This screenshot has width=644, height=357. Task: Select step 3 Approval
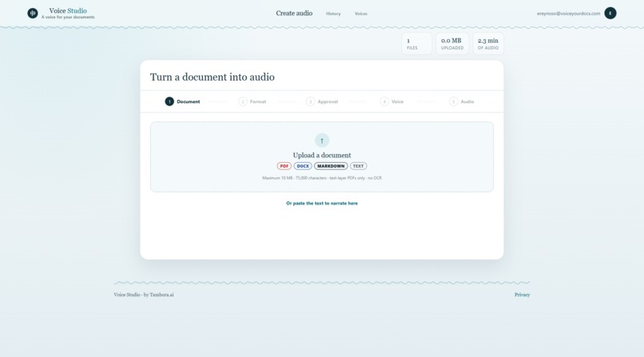tap(322, 101)
